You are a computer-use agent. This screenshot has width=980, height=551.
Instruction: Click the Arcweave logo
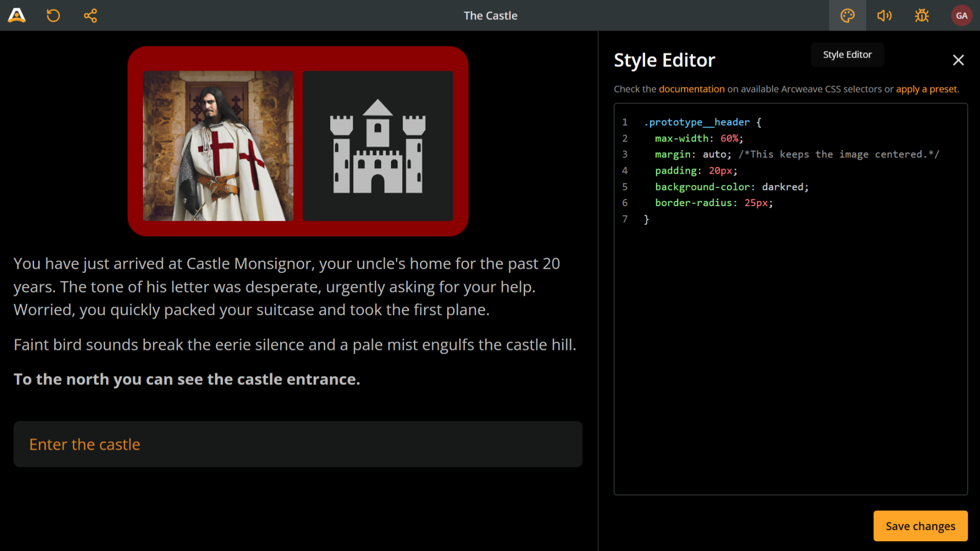pos(16,15)
